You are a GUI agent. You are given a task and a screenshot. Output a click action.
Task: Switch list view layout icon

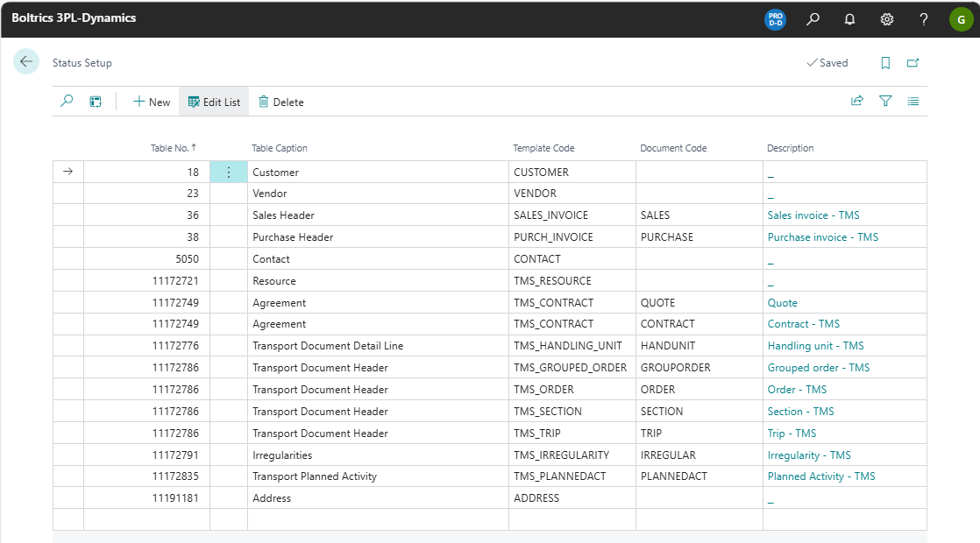pyautogui.click(x=913, y=102)
